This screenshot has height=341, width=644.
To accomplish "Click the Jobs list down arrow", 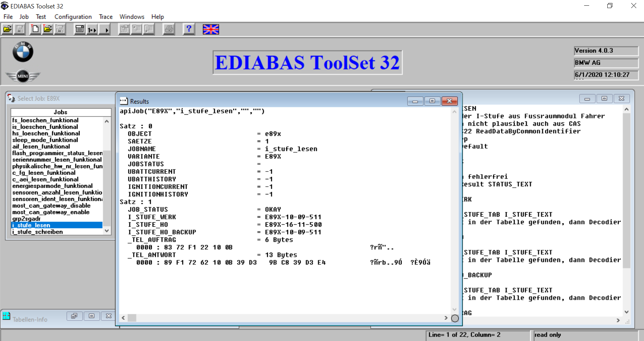I will pyautogui.click(x=107, y=231).
